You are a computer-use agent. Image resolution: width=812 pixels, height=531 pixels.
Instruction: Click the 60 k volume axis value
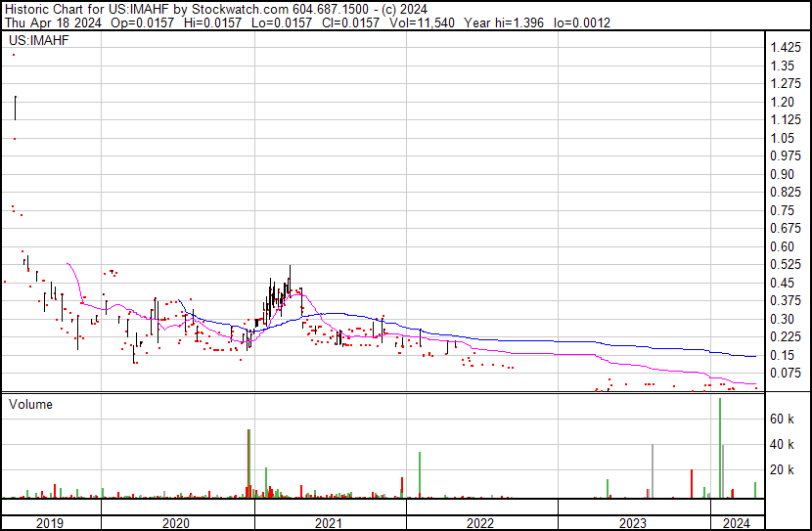point(782,419)
